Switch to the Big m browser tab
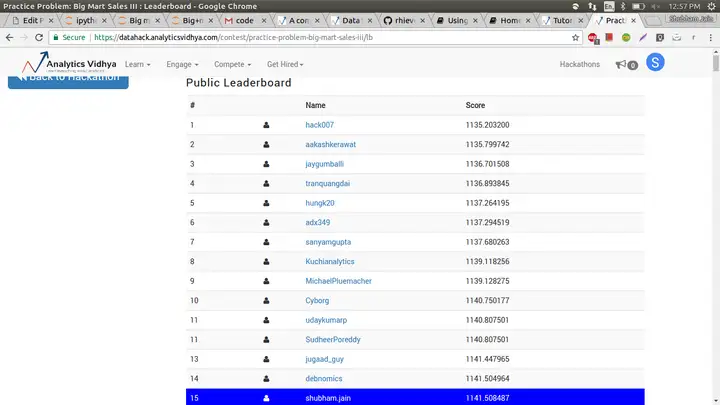This screenshot has width=720, height=405. click(x=138, y=20)
